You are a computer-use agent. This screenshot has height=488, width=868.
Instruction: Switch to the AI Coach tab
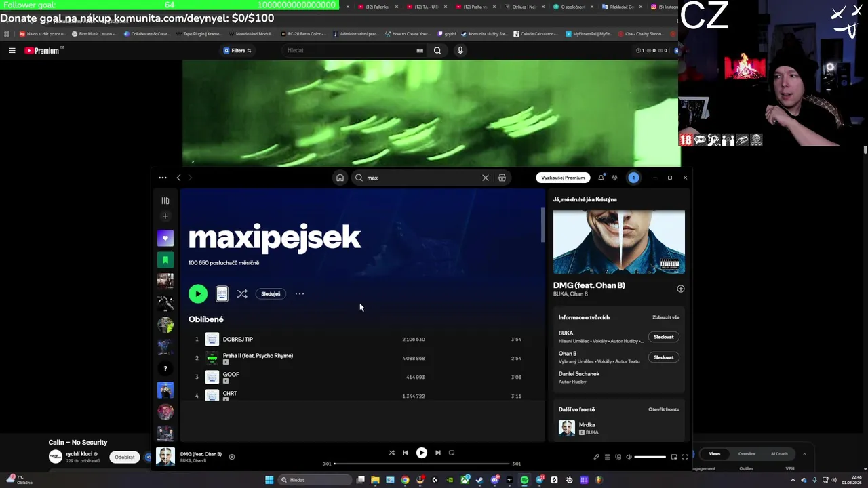tap(779, 454)
